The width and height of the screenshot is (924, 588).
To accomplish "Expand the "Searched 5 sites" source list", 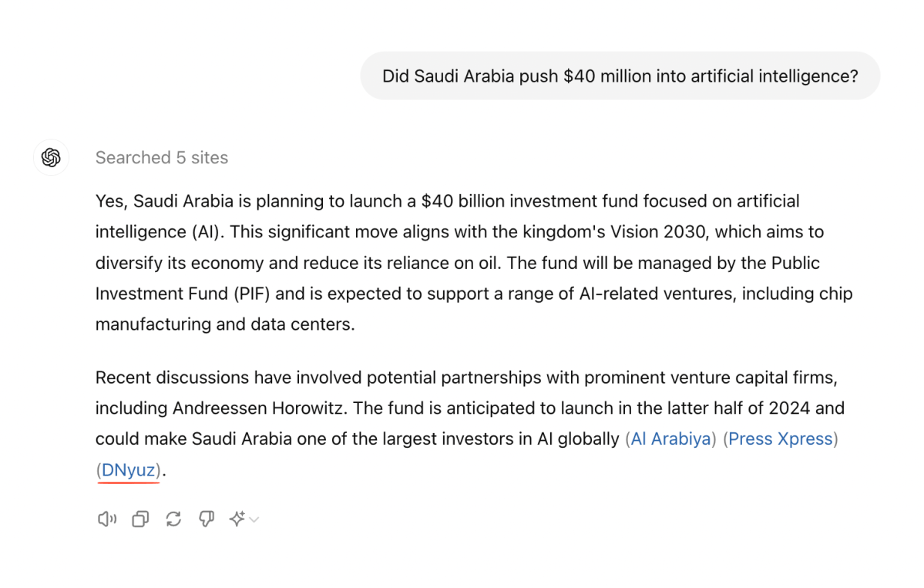I will (162, 158).
